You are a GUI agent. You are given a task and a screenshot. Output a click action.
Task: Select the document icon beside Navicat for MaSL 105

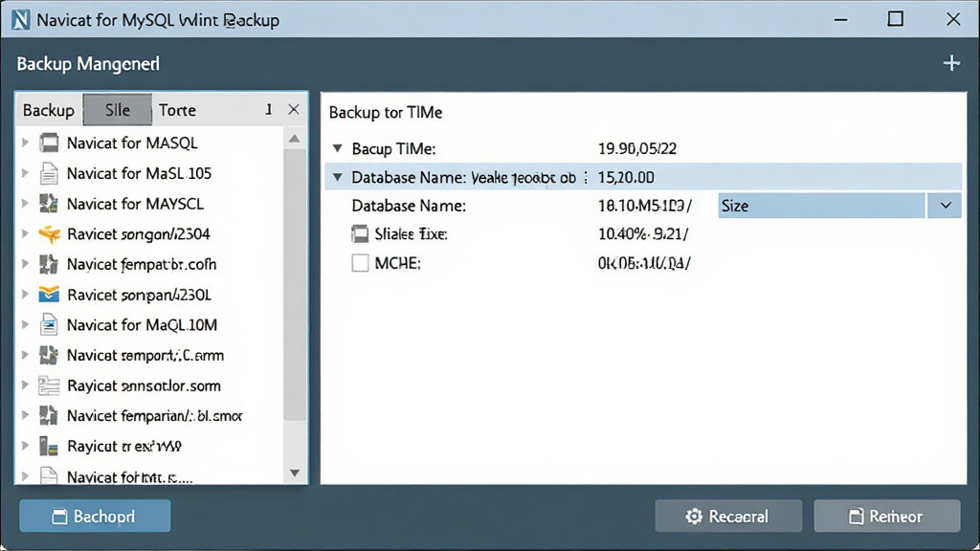pyautogui.click(x=49, y=173)
